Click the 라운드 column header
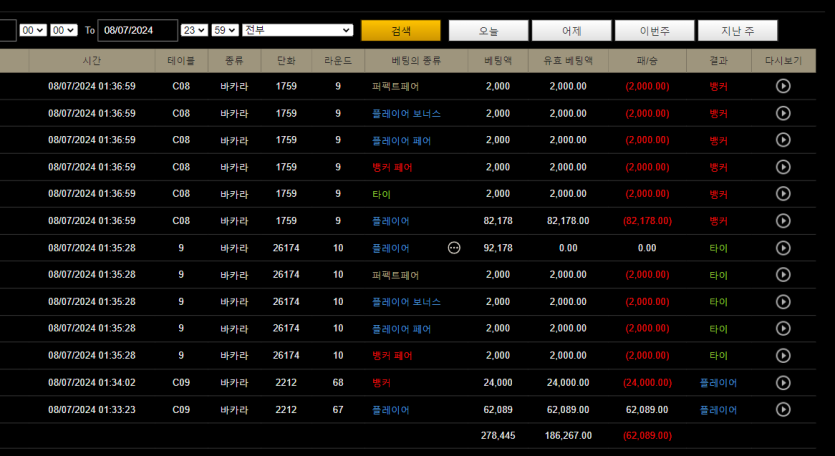The width and height of the screenshot is (835, 456). pyautogui.click(x=338, y=61)
